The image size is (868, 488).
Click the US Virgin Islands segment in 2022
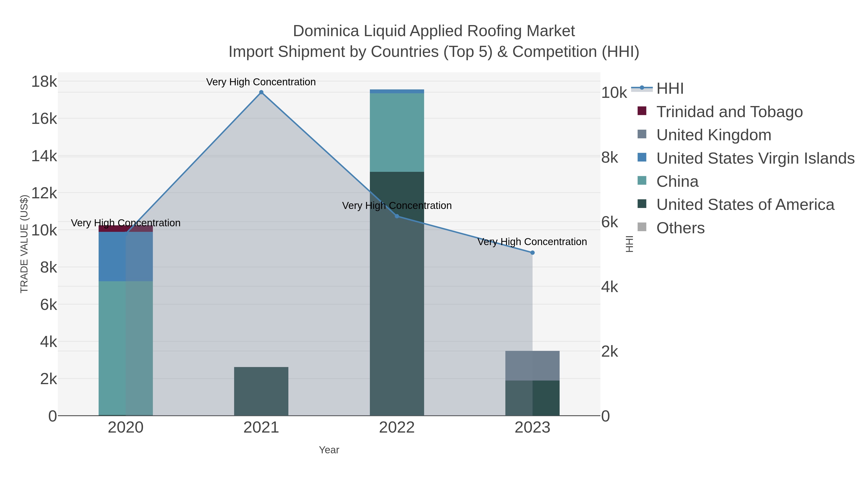tap(397, 91)
